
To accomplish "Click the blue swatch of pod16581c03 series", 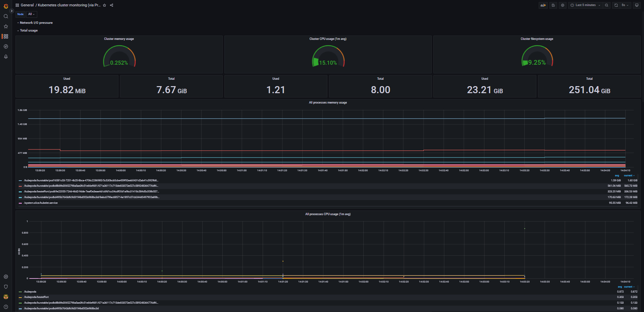I will click(20, 180).
